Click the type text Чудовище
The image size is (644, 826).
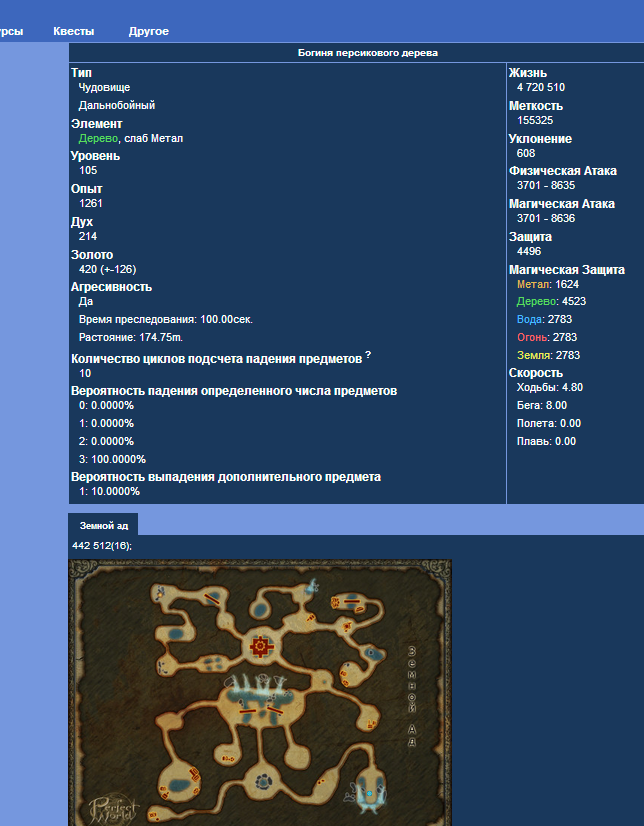click(104, 87)
